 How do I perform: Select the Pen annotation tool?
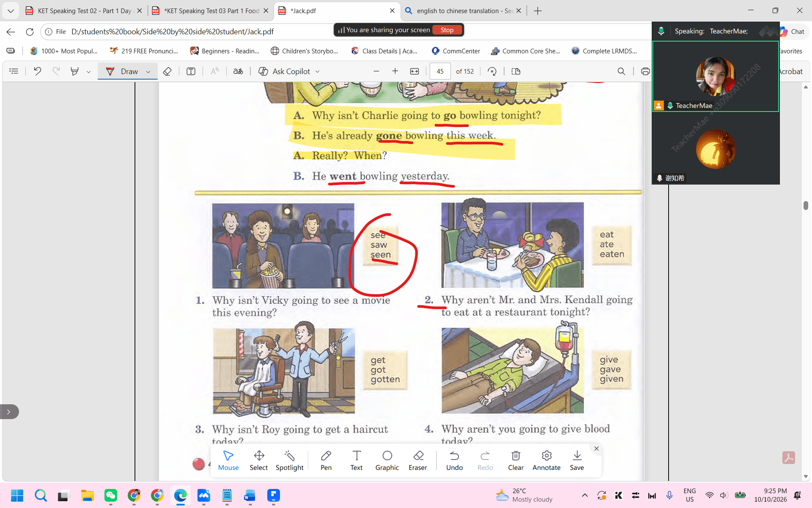[326, 461]
